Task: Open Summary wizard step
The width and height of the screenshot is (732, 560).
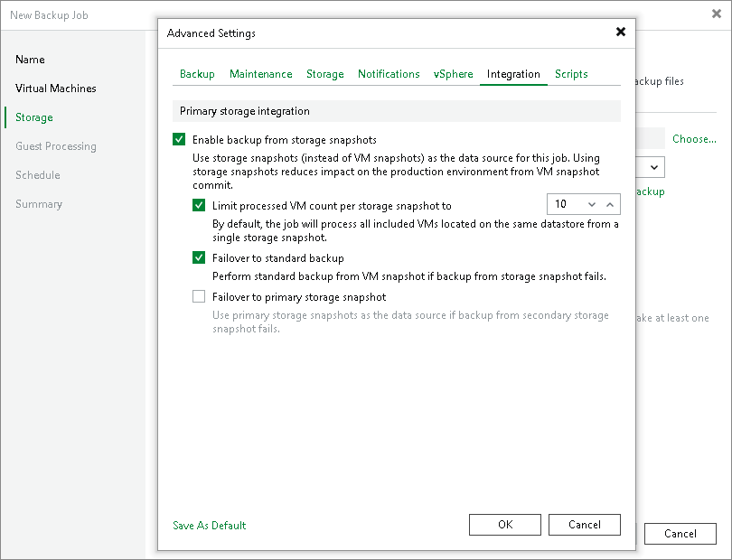Action: click(39, 204)
